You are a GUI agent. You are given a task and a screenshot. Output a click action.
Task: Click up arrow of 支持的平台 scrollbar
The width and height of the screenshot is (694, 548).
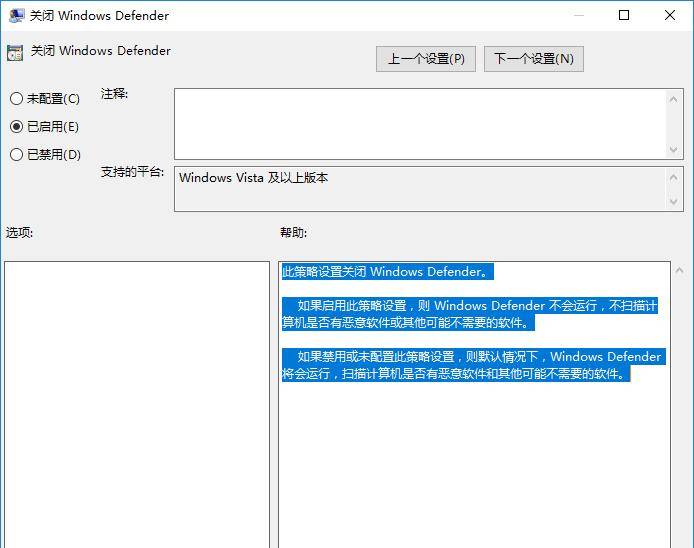pos(673,178)
